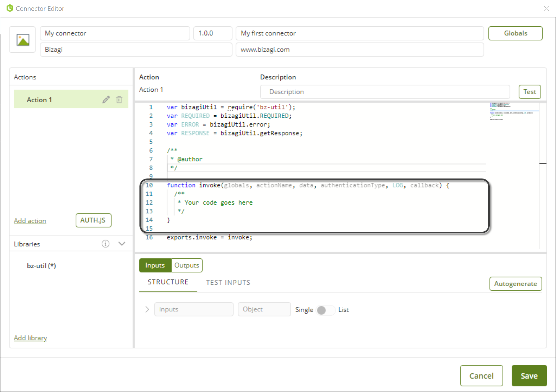Cancel the connector editor
This screenshot has height=392, width=556.
click(481, 376)
